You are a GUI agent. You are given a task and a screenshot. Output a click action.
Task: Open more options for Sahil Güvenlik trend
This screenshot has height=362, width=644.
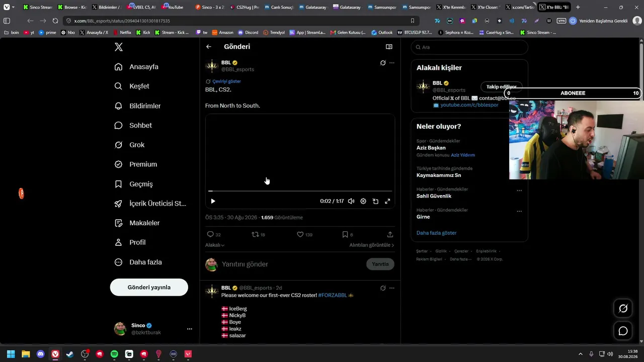[x=519, y=191]
